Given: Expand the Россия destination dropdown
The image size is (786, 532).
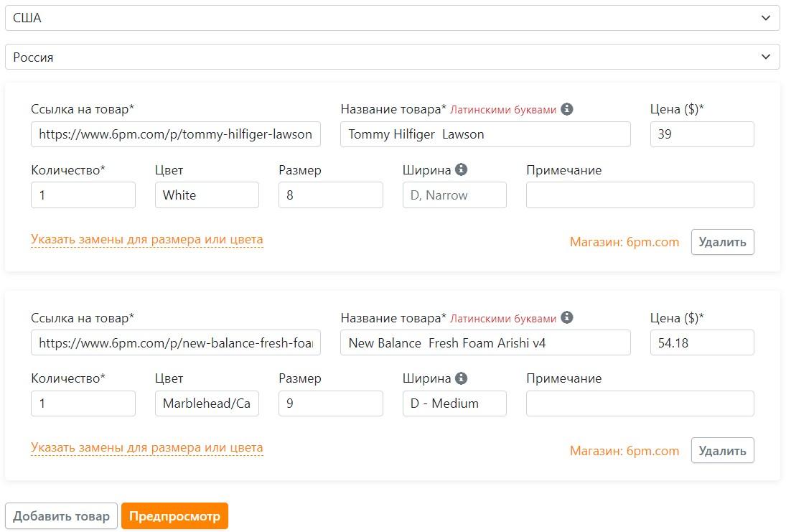Looking at the screenshot, I should click(x=392, y=57).
